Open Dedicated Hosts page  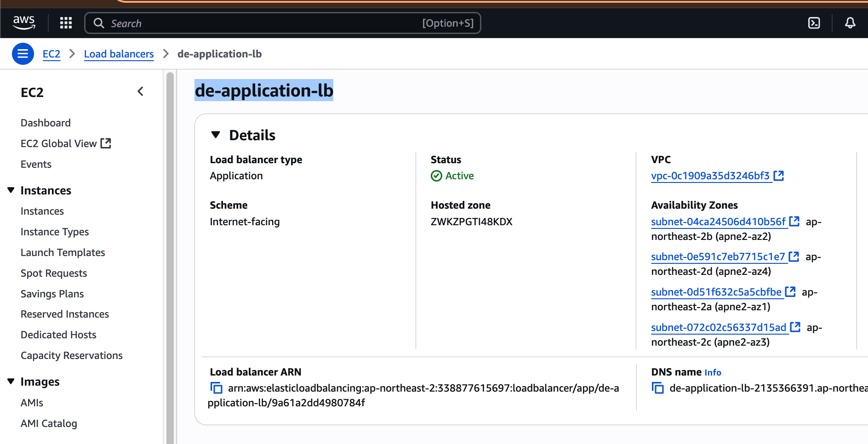click(58, 335)
